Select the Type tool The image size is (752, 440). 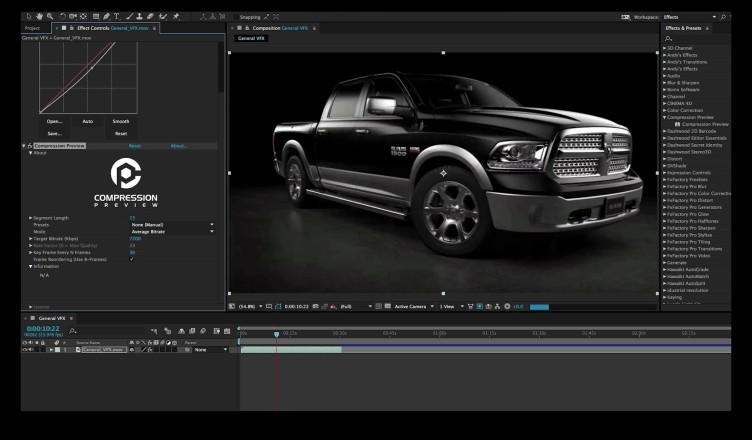117,17
